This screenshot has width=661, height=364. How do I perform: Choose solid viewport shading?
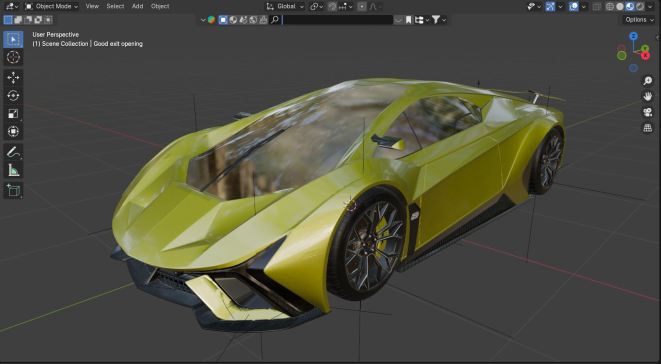[x=620, y=6]
